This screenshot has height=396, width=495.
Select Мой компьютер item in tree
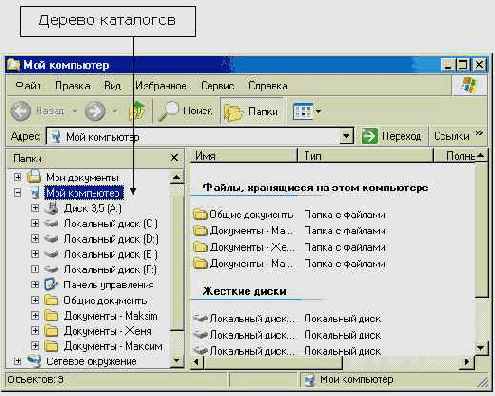click(x=84, y=193)
